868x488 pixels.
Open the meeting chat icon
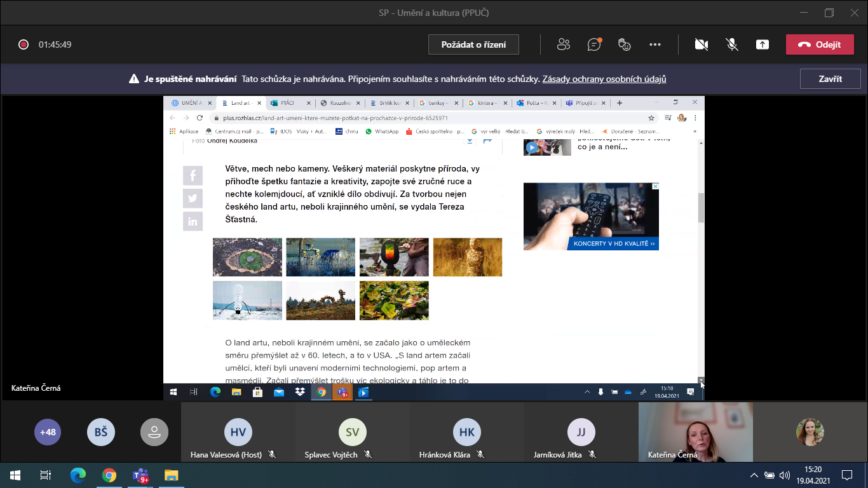[594, 44]
